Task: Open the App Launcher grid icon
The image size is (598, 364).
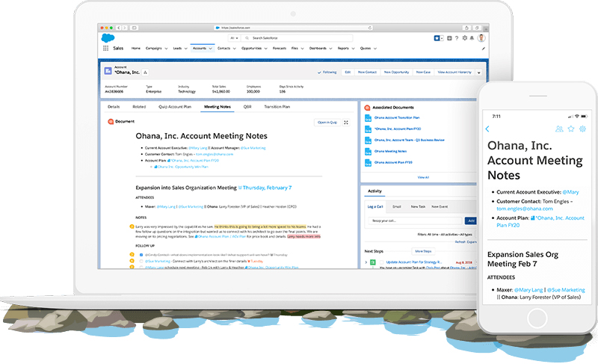Action: tap(105, 48)
